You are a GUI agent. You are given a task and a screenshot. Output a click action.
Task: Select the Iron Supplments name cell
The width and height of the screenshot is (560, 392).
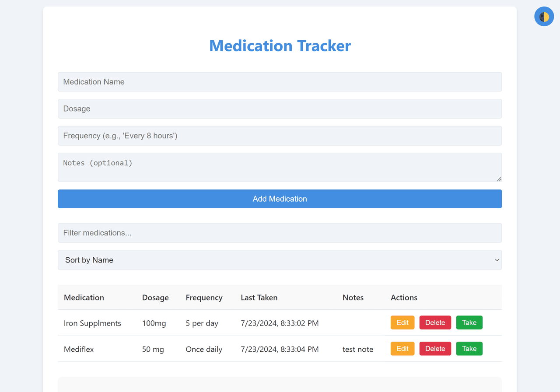click(92, 323)
